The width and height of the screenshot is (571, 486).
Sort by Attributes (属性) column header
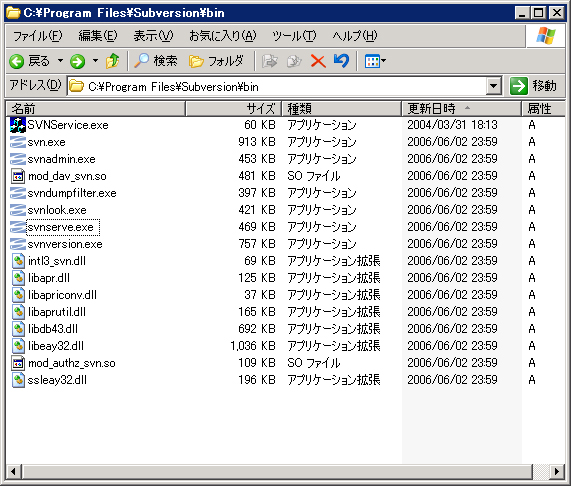543,108
